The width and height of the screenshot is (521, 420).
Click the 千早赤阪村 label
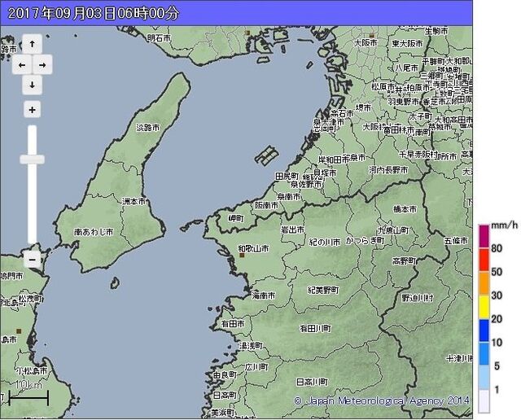click(x=418, y=154)
